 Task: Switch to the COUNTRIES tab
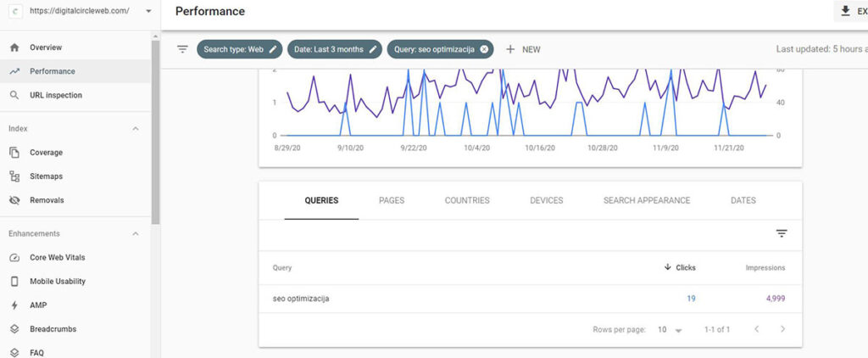click(467, 200)
